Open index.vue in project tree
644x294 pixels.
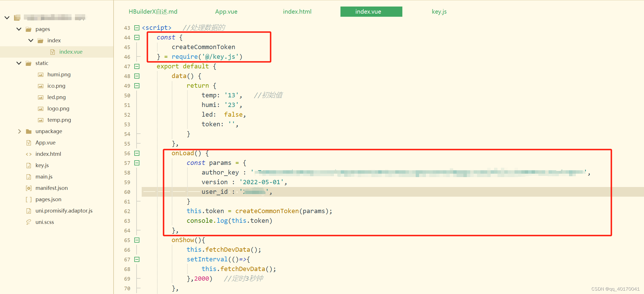click(x=71, y=52)
